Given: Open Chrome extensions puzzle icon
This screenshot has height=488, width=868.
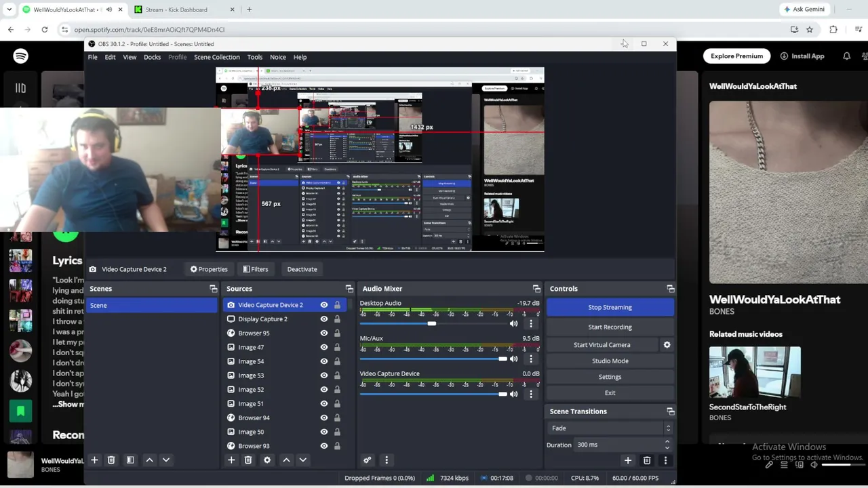Looking at the screenshot, I should coord(833,30).
